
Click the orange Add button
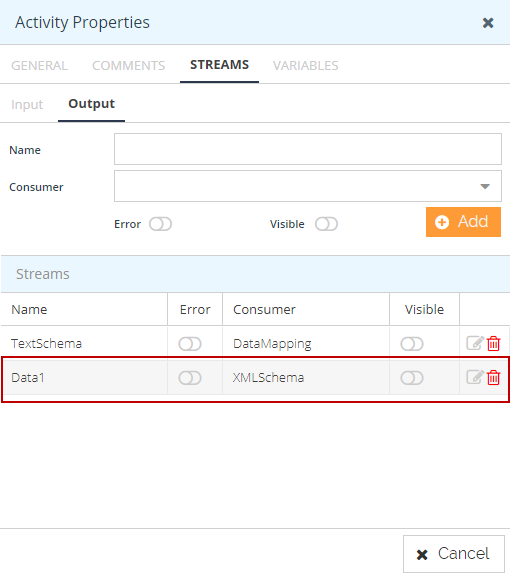coord(463,222)
